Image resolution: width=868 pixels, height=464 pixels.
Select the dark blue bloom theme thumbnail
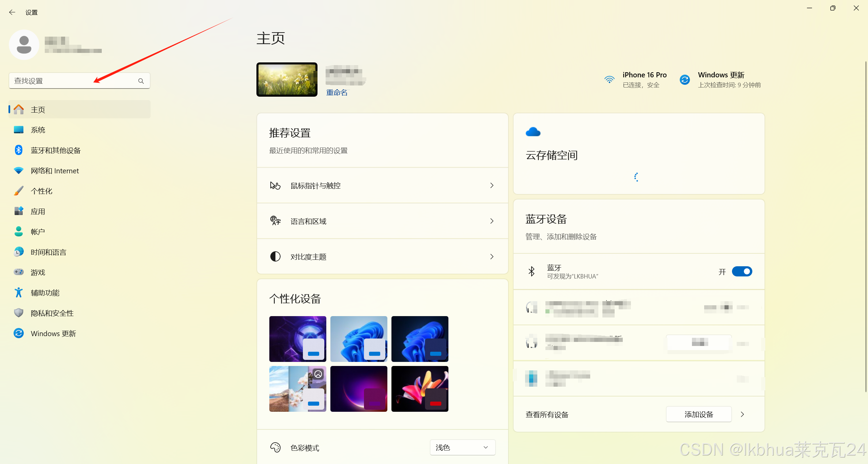[420, 339]
